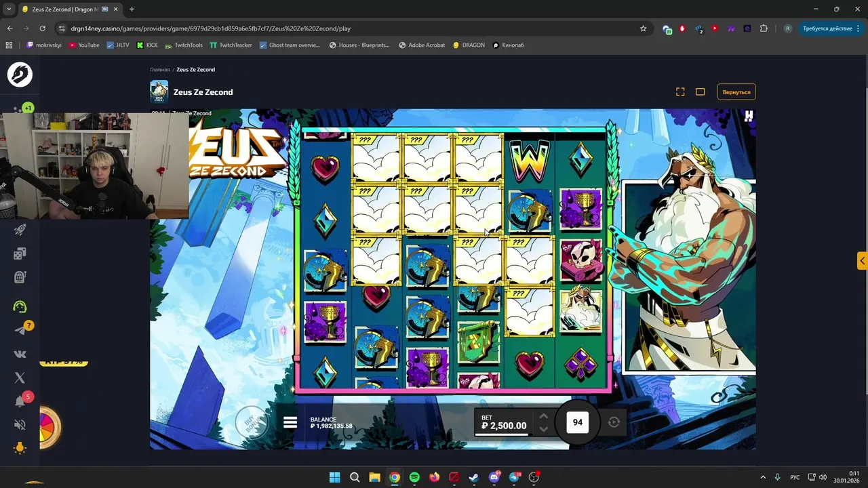
Task: Open the TwitchTracker bookmark
Action: (x=231, y=45)
